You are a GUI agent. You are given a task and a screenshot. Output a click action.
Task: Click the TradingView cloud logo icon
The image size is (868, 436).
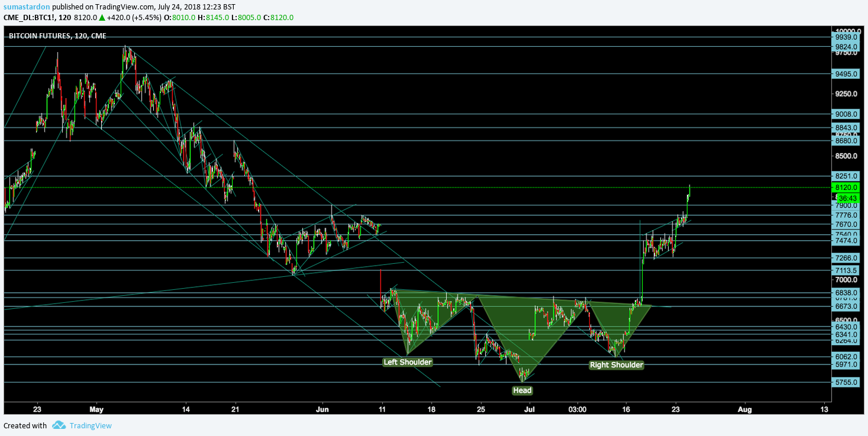(x=58, y=425)
